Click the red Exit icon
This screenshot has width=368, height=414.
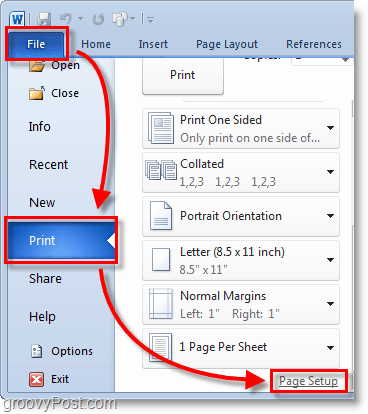coord(36,379)
